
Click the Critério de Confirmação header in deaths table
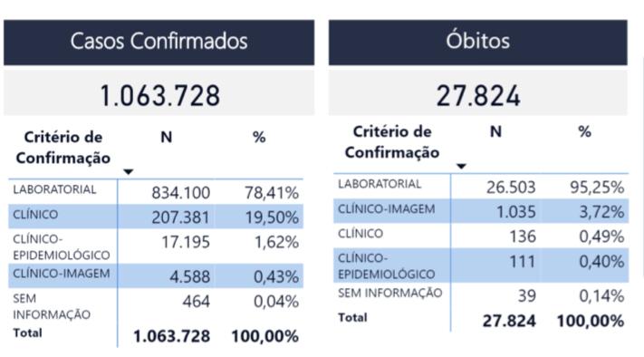pos(392,142)
